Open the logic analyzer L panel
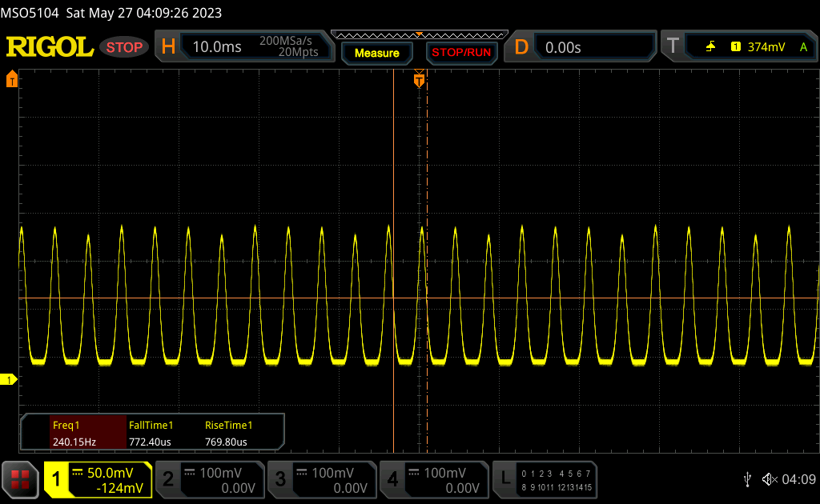The height and width of the screenshot is (504, 820). pyautogui.click(x=505, y=478)
